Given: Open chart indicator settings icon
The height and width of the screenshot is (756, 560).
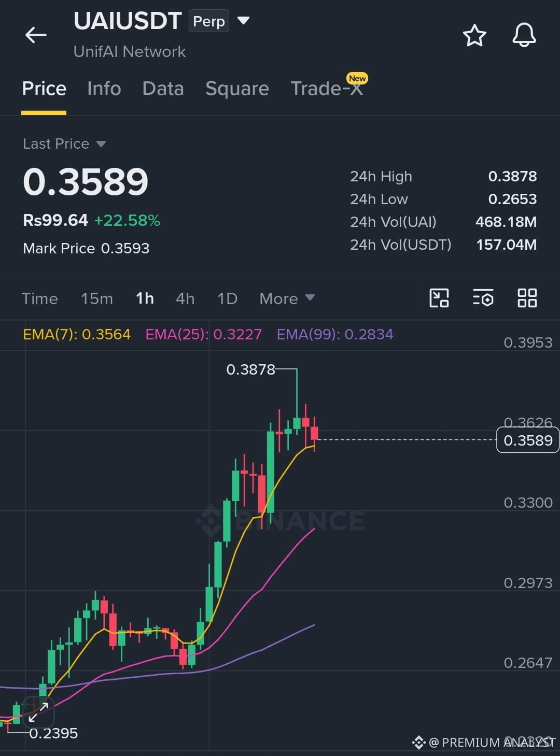Looking at the screenshot, I should click(483, 298).
